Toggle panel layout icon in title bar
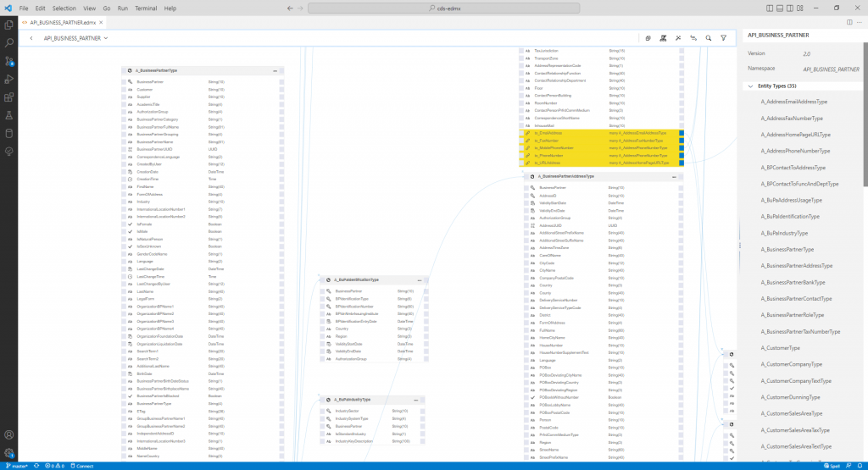This screenshot has height=470, width=868. (780, 8)
